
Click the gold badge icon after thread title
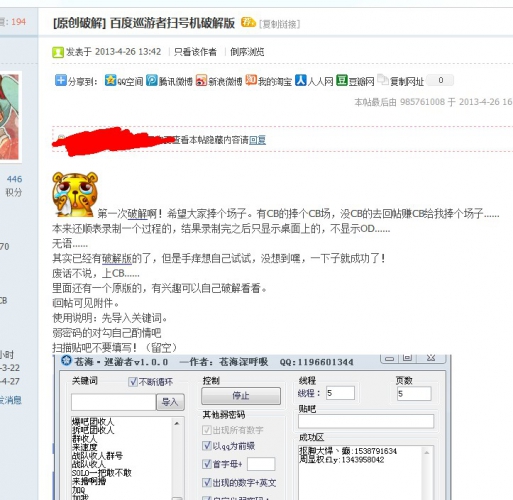[x=248, y=22]
